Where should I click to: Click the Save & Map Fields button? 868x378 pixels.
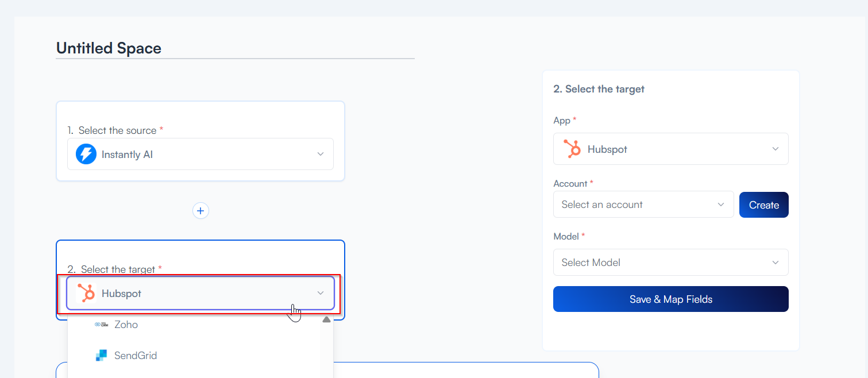tap(670, 299)
